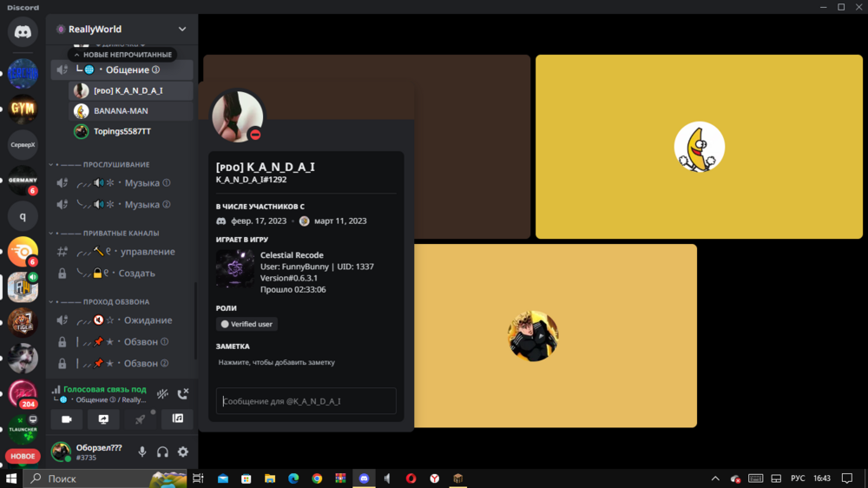The height and width of the screenshot is (488, 868).
Task: Open Google Chrome from taskbar
Action: (x=317, y=478)
